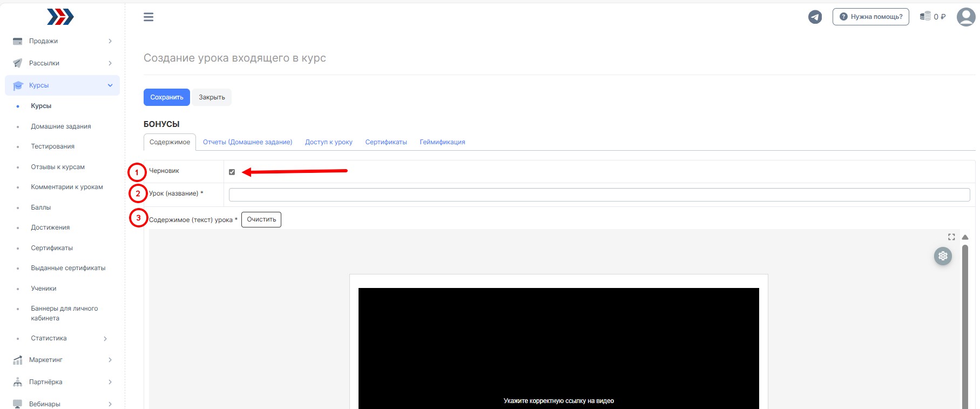The image size is (980, 409).
Task: Click the editor scroll up arrow
Action: [x=965, y=237]
